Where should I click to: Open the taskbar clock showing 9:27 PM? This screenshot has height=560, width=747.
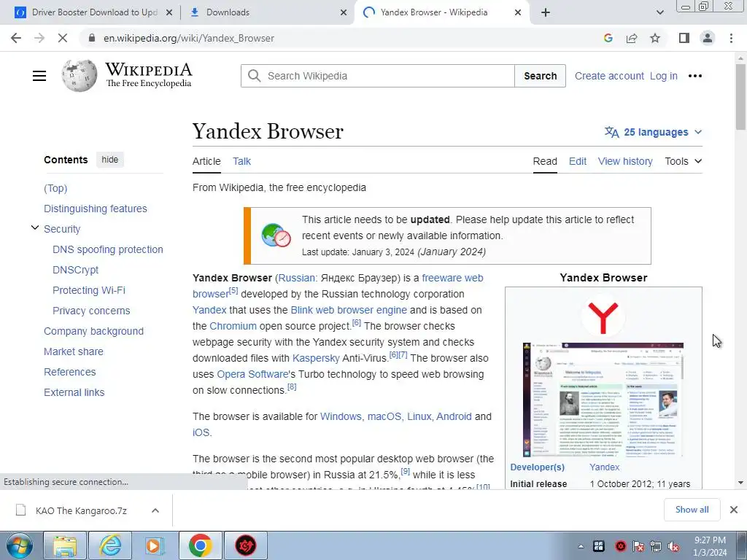pyautogui.click(x=710, y=546)
